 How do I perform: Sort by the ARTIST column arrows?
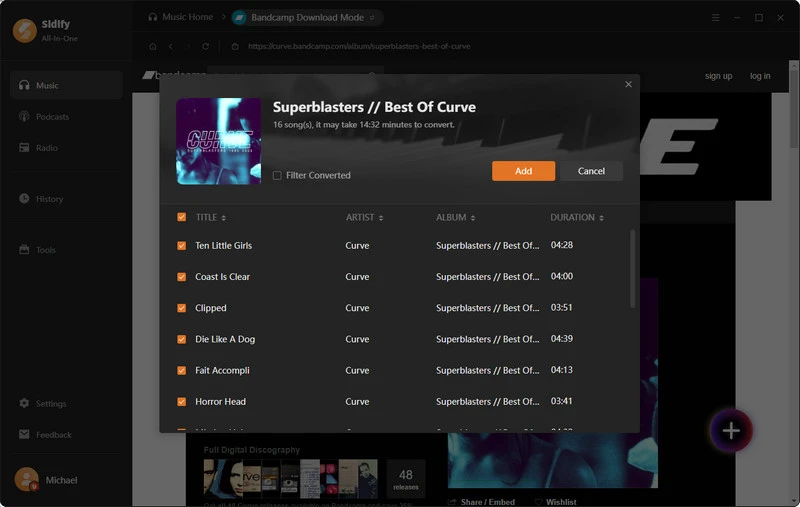tap(381, 218)
